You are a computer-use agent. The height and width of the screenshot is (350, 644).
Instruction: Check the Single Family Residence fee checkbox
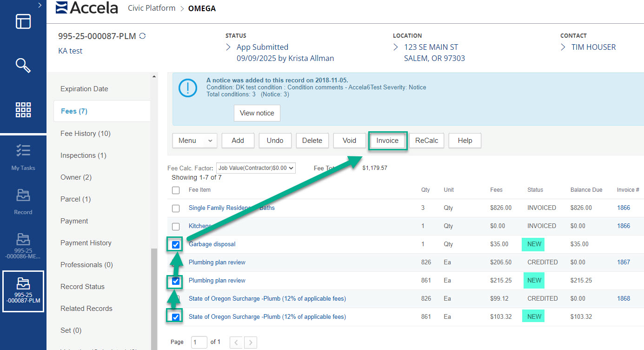point(176,208)
